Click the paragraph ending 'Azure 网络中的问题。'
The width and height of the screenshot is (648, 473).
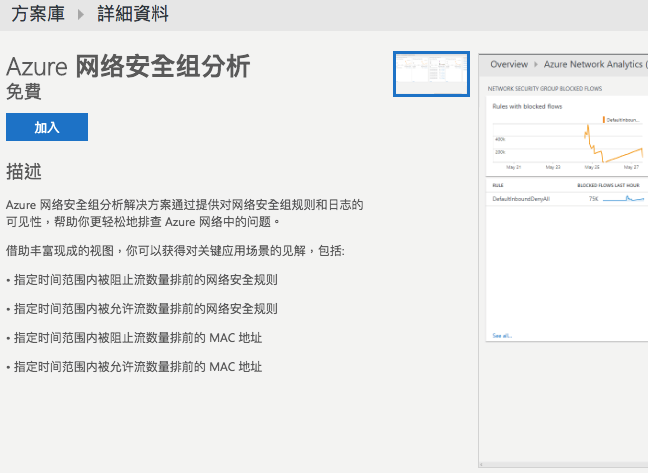pos(185,213)
